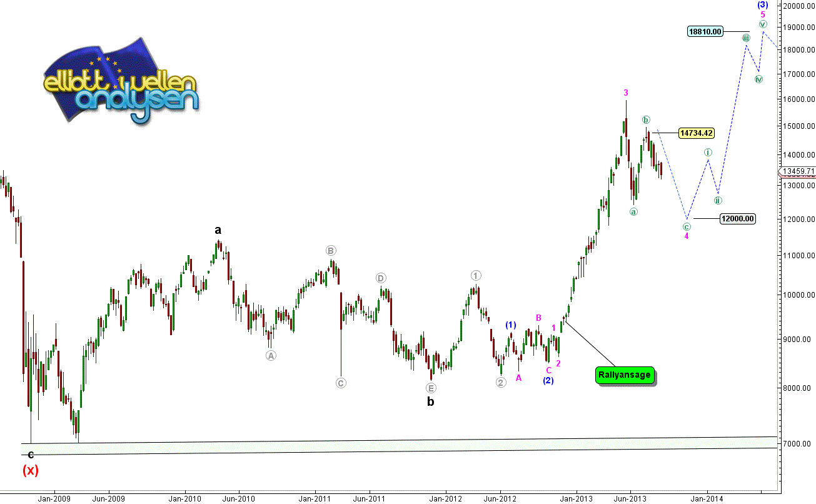Click the blue (2) wave label
816x504 pixels.
pos(548,380)
